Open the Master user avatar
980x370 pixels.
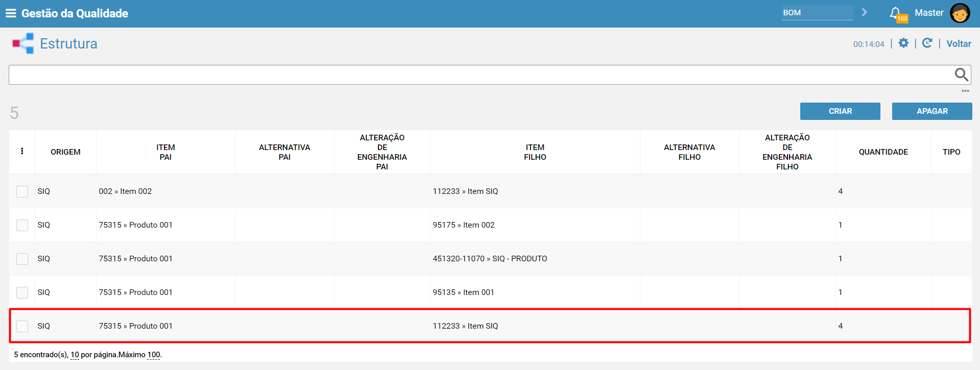coord(960,13)
